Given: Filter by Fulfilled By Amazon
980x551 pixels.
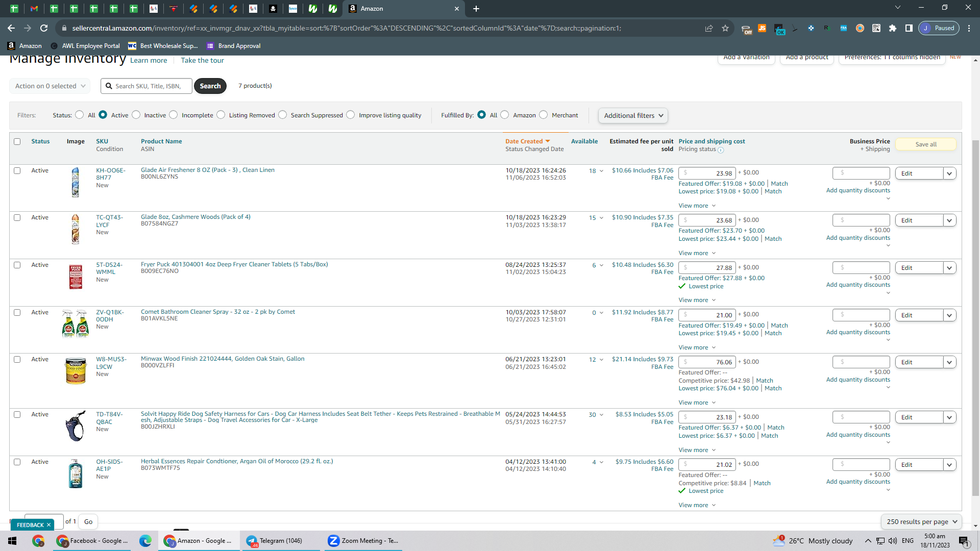Looking at the screenshot, I should pos(505,115).
